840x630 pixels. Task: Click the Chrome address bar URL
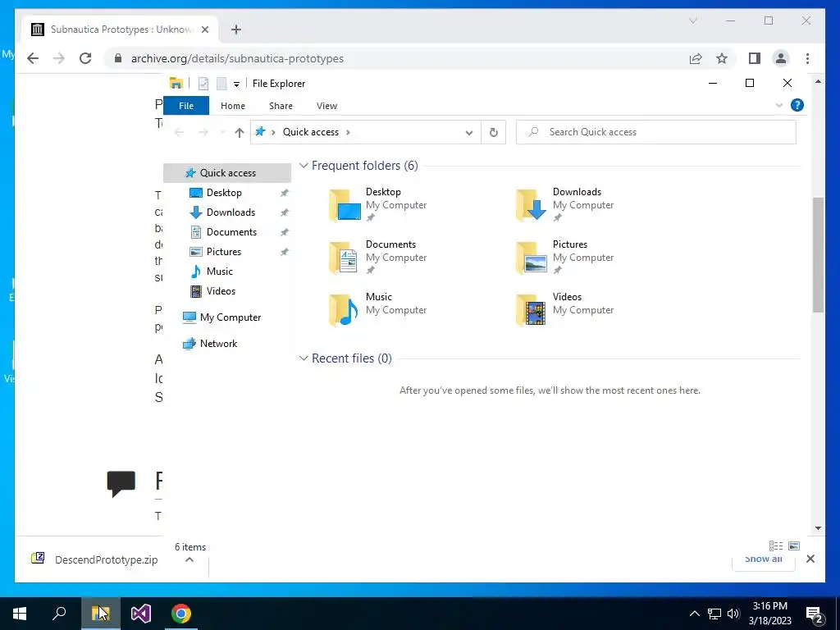click(x=237, y=58)
